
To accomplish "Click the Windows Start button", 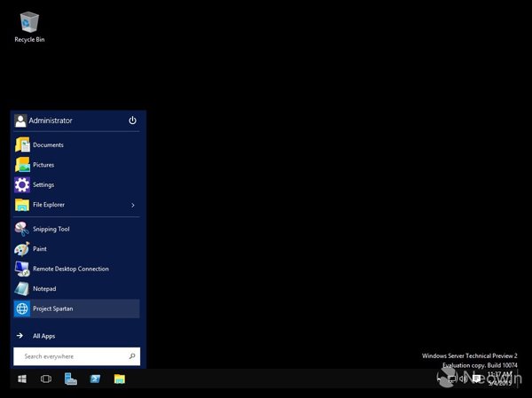I will (22, 379).
